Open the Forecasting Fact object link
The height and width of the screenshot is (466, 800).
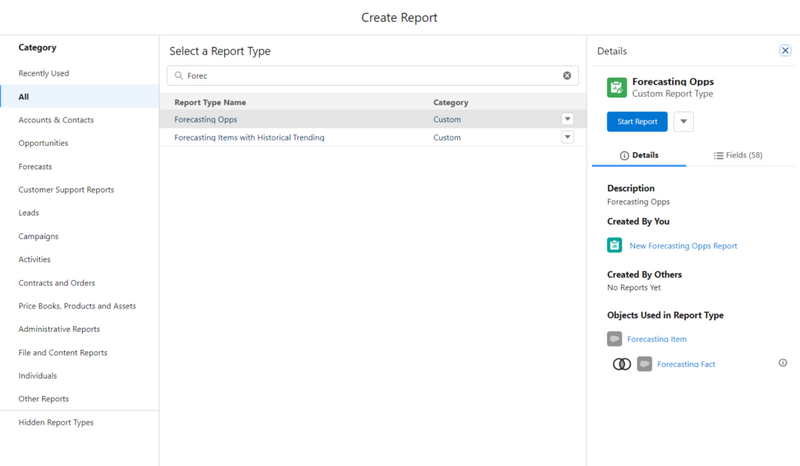click(686, 364)
